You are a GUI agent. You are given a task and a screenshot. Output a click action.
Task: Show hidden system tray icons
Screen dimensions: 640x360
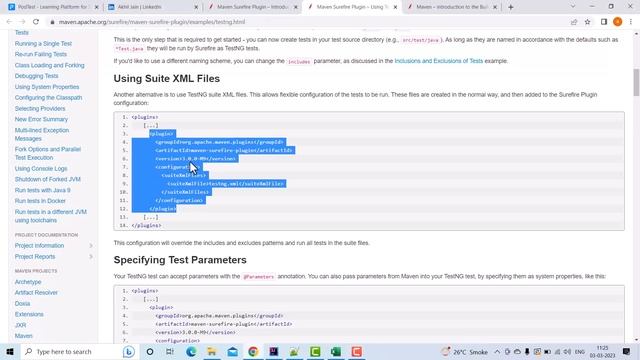pos(497,351)
